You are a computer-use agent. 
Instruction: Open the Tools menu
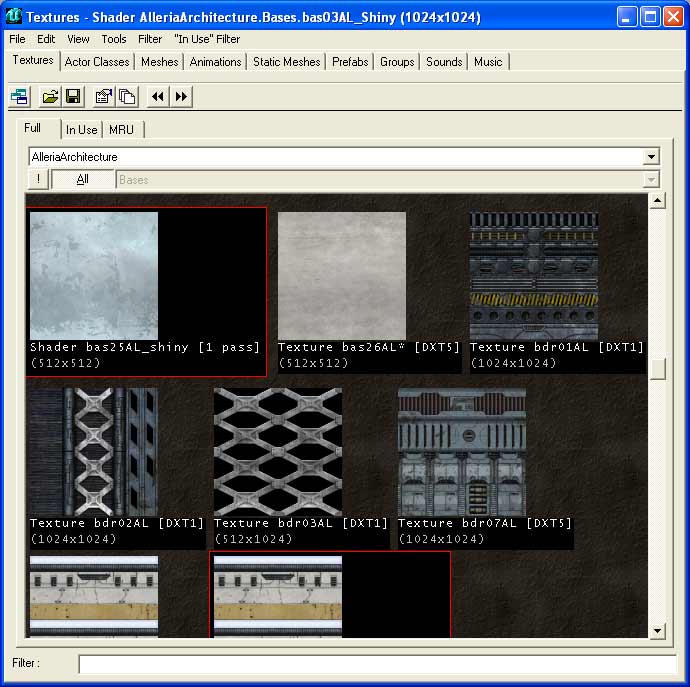click(x=114, y=39)
